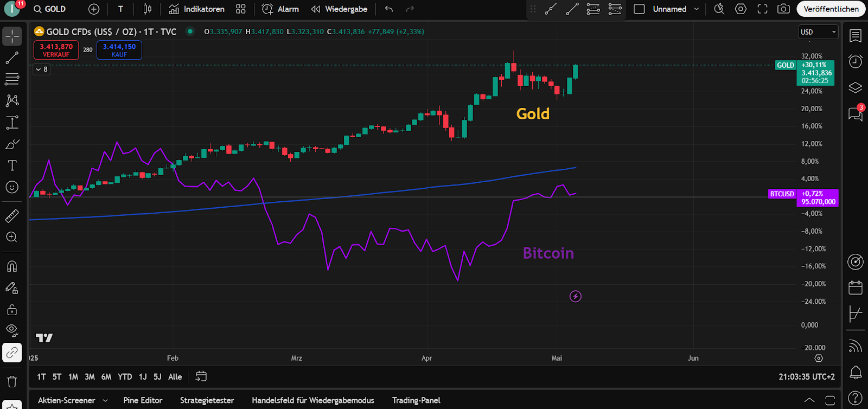868x409 pixels.
Task: Redo the chart action
Action: coord(410,9)
